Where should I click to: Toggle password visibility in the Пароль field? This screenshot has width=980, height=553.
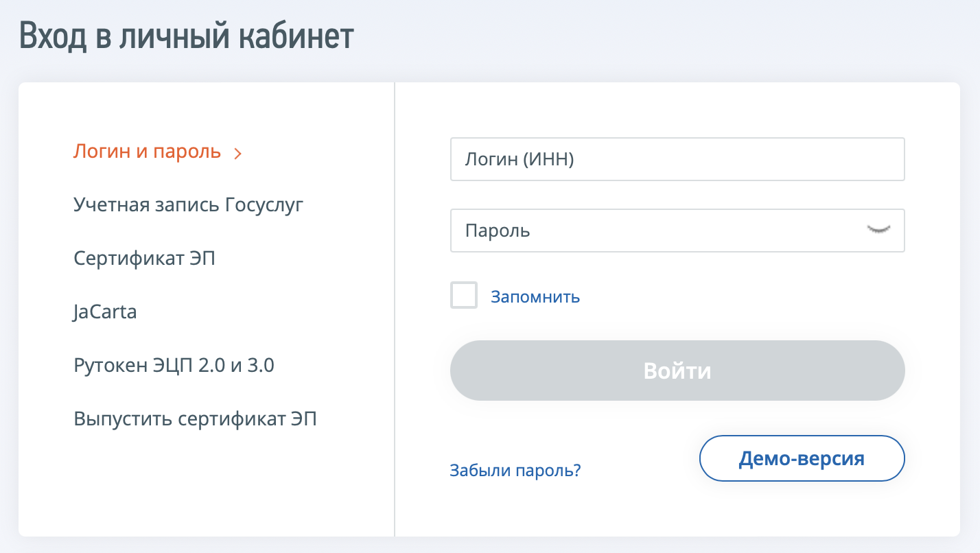(x=879, y=231)
